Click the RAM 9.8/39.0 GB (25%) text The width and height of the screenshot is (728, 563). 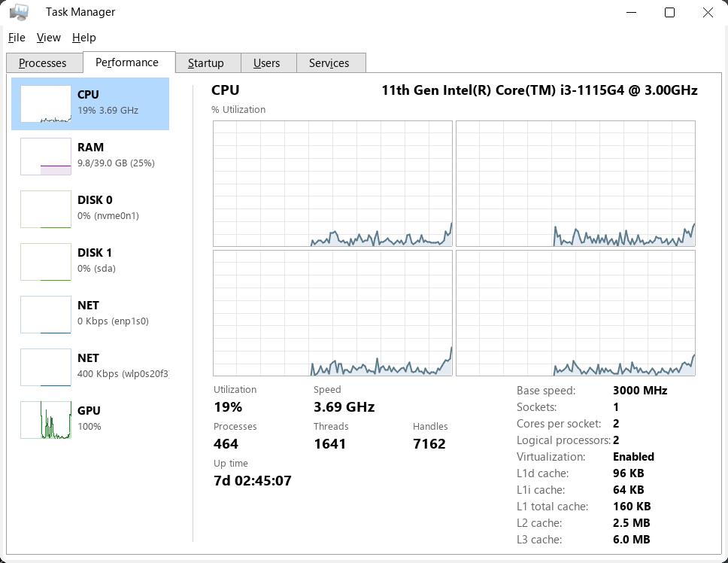pos(116,163)
